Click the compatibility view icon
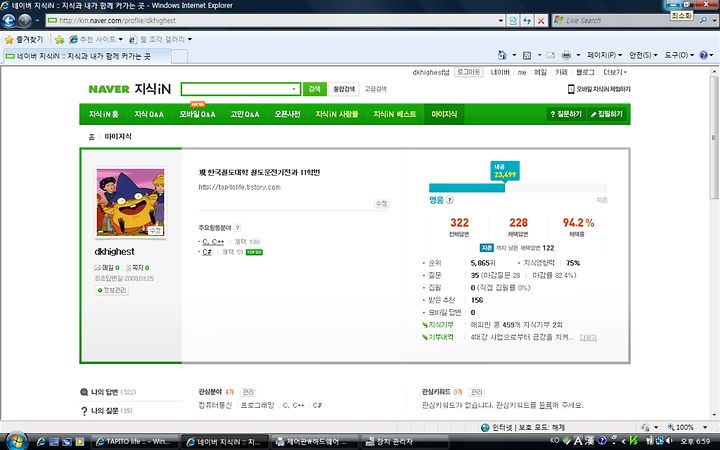This screenshot has height=450, width=720. coord(513,21)
